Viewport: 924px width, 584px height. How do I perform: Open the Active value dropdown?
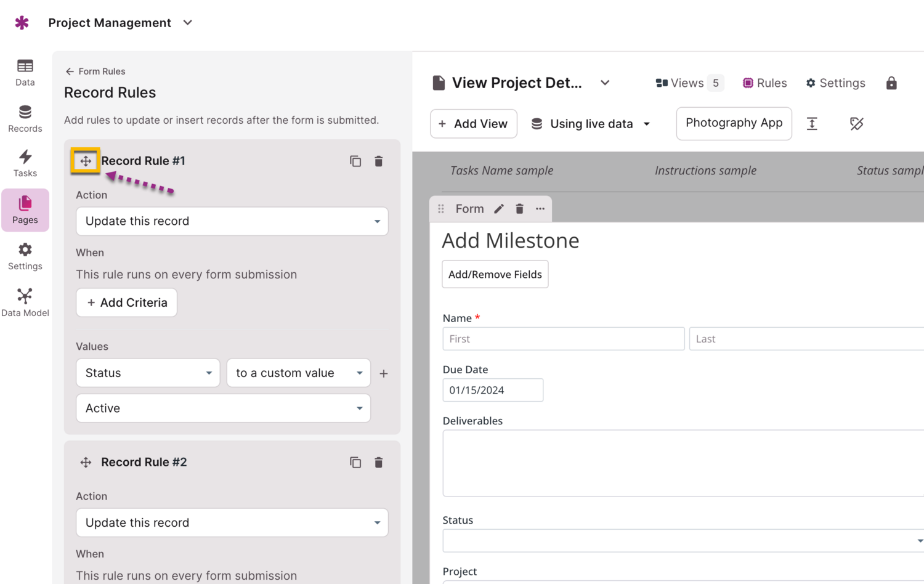click(223, 408)
